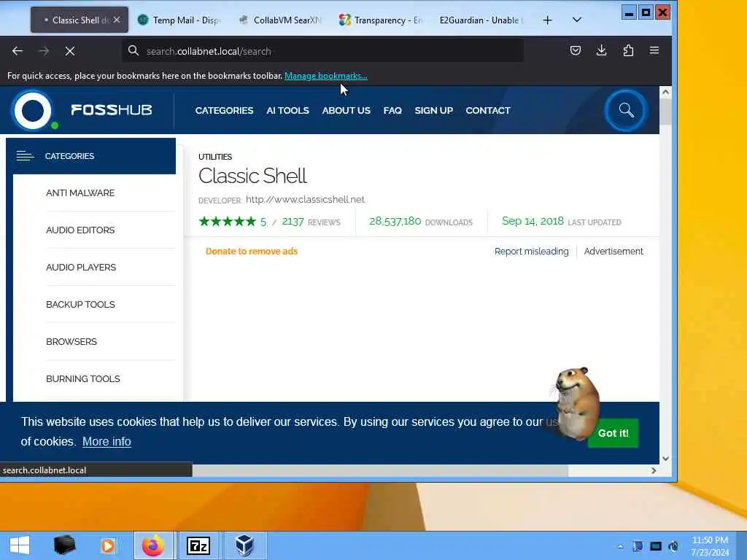747x560 pixels.
Task: Open the media player taskbar icon
Action: [108, 545]
